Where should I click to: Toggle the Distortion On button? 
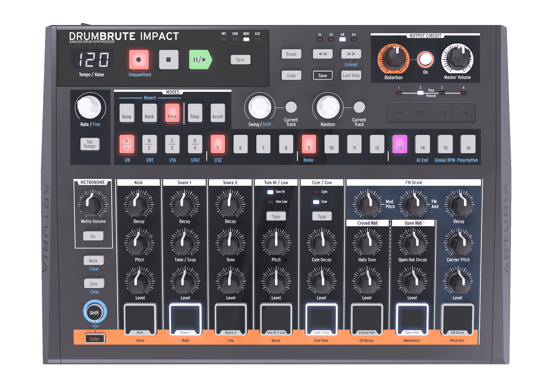(x=425, y=59)
